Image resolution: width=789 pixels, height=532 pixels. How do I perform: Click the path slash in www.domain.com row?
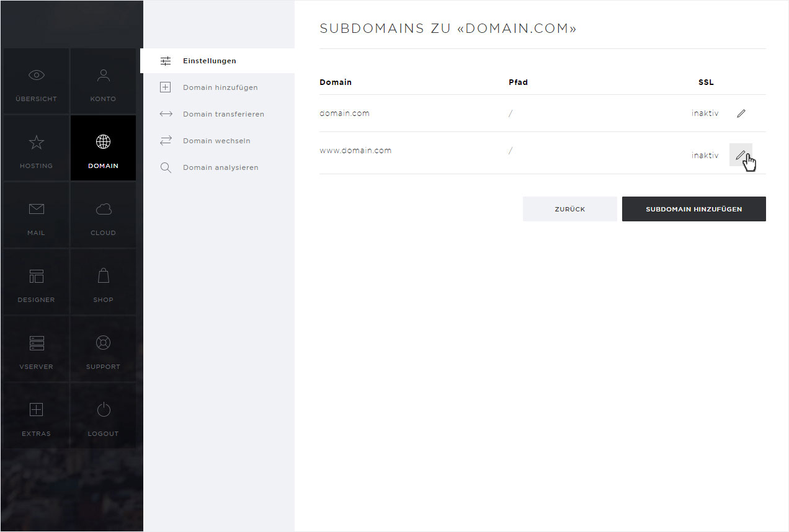[x=510, y=150]
